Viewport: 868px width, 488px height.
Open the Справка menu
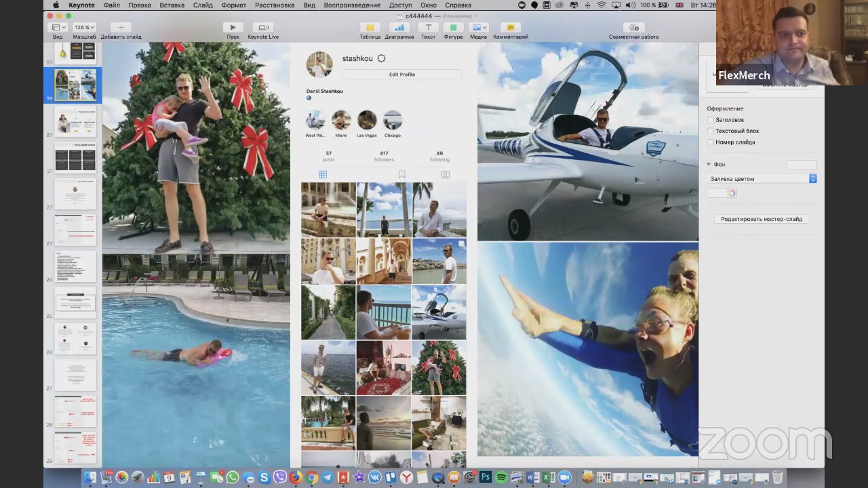pos(458,5)
